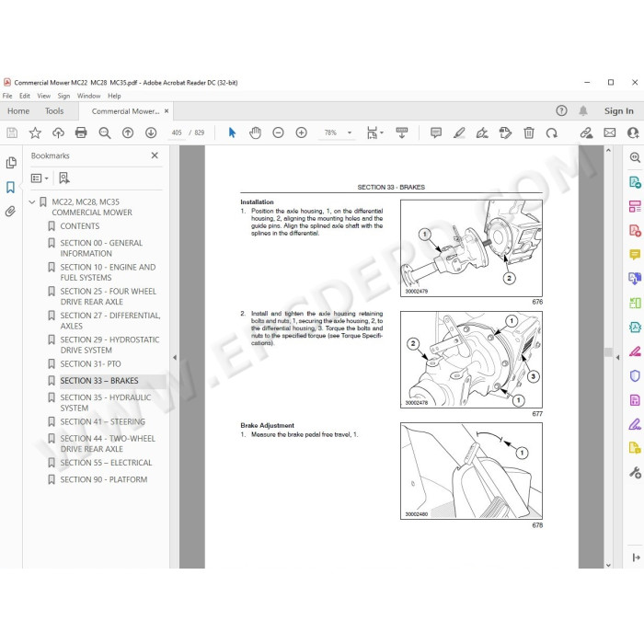Open the File menu
The height and width of the screenshot is (644, 644).
pyautogui.click(x=7, y=96)
